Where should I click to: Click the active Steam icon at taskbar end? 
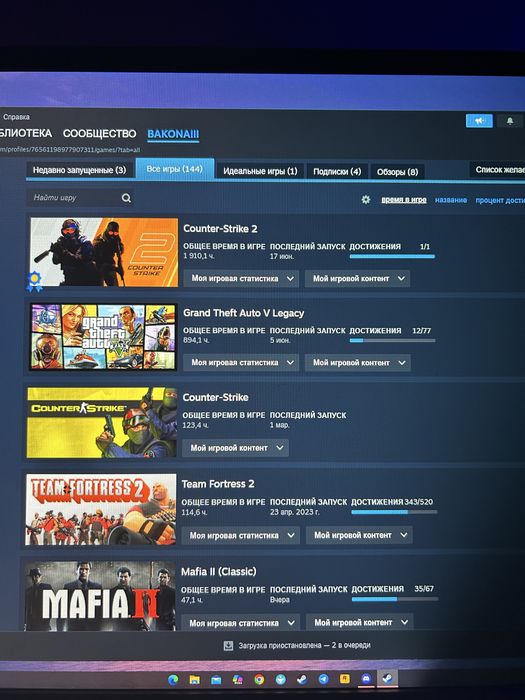(387, 679)
